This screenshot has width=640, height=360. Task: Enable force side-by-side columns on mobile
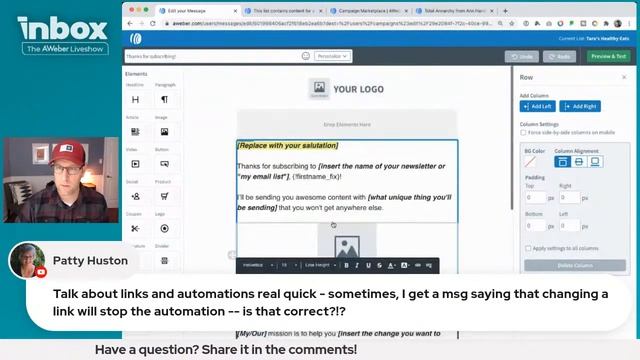tap(523, 133)
